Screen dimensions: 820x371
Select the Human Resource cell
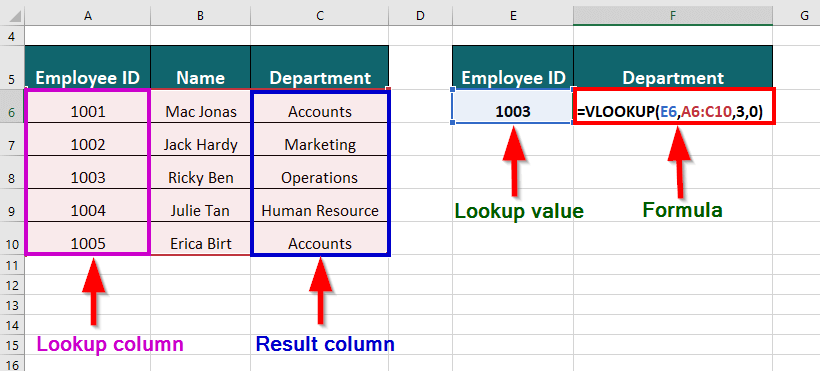pos(320,205)
